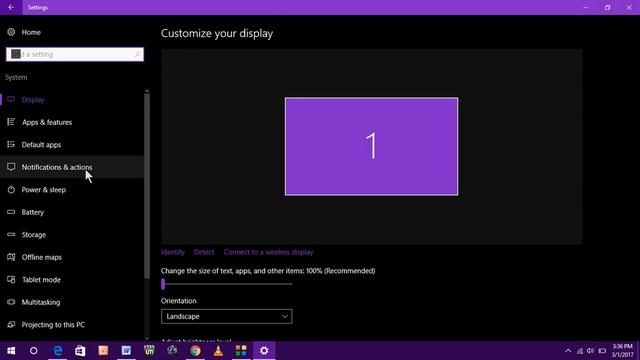Image resolution: width=640 pixels, height=360 pixels.
Task: Focus the Find a setting search box
Action: tap(75, 54)
